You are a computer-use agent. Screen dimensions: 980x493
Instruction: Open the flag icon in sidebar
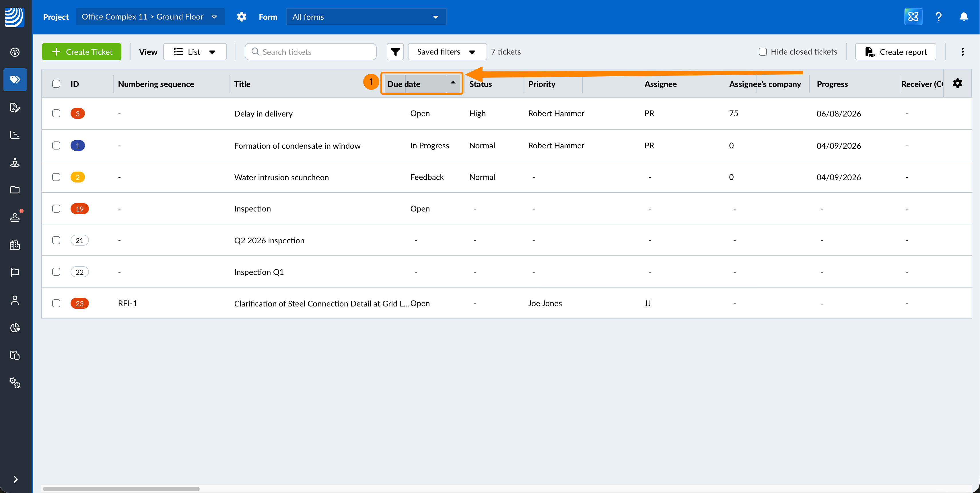click(x=15, y=272)
